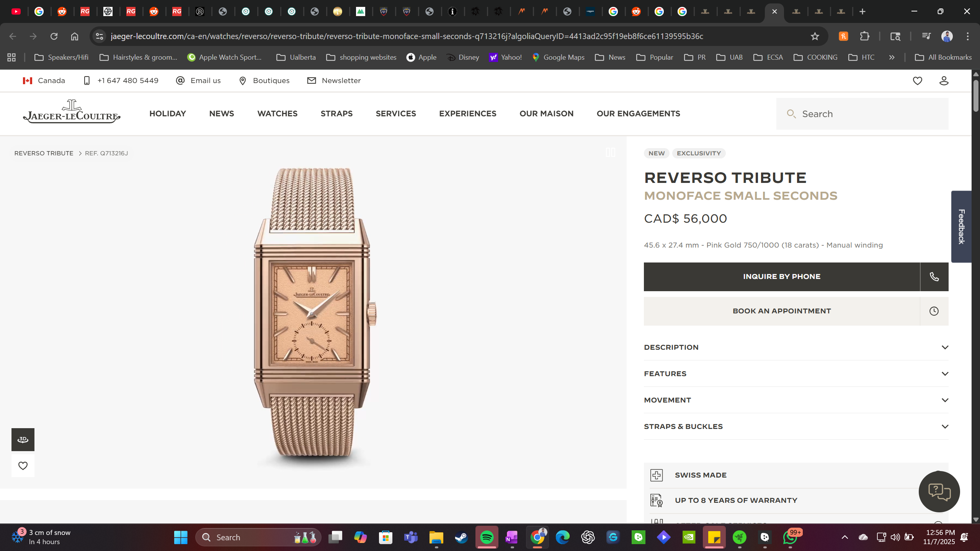Click the Windows taskbar Search box
Screen dimensions: 980x551
click(258, 537)
